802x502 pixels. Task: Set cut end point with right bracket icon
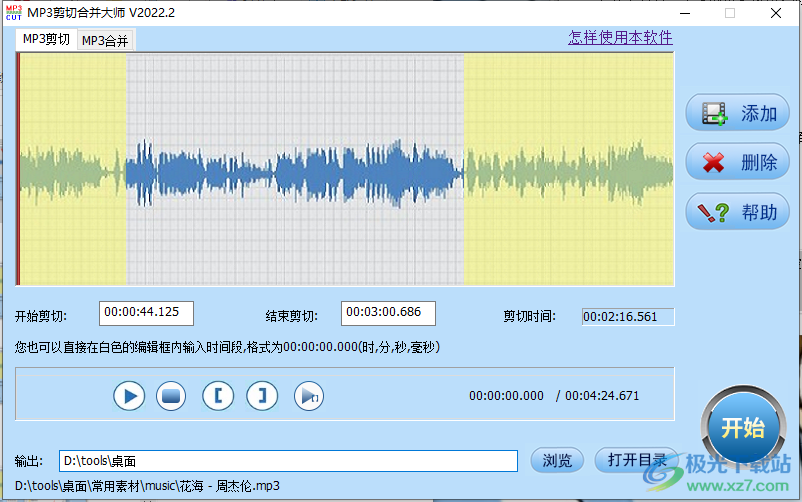[x=262, y=396]
